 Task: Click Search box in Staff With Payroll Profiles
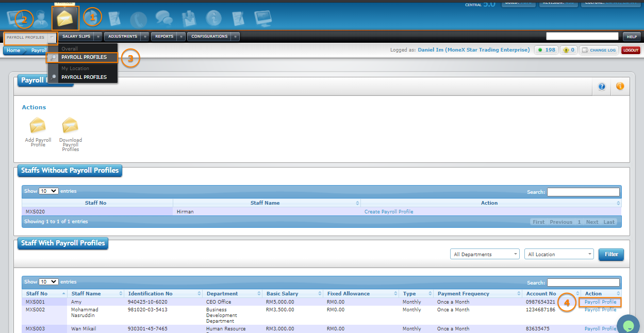point(583,282)
